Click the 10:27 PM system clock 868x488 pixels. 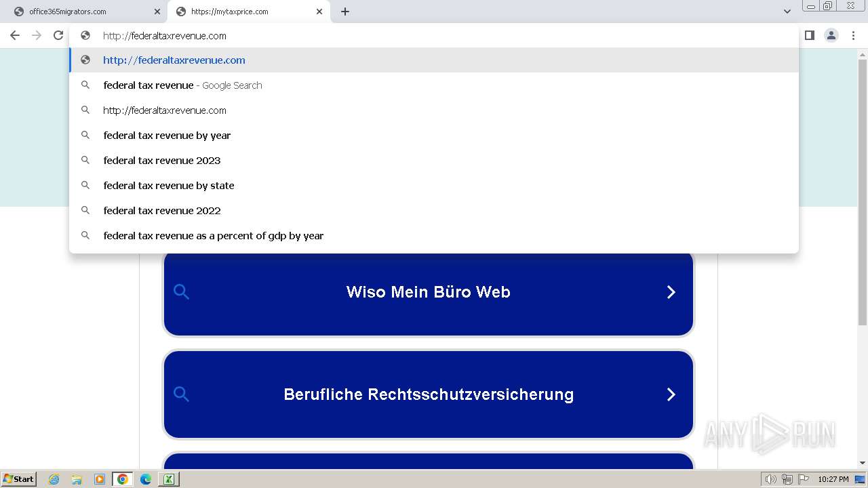pyautogui.click(x=833, y=479)
